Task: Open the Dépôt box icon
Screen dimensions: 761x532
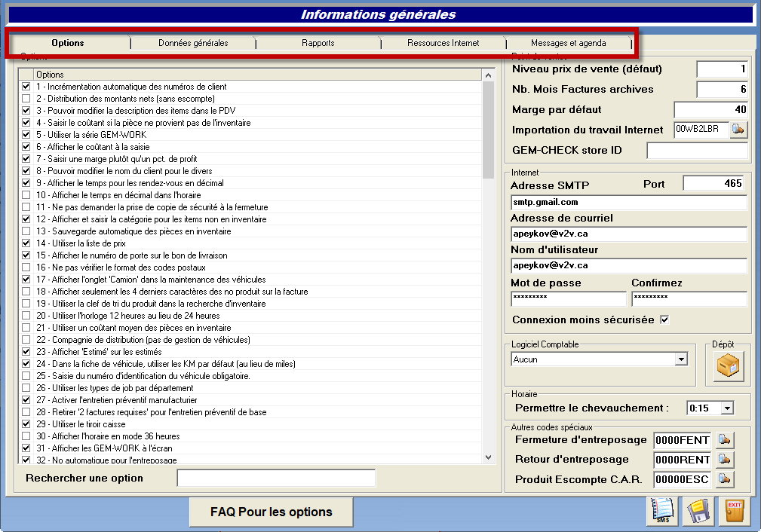Action: pos(728,365)
